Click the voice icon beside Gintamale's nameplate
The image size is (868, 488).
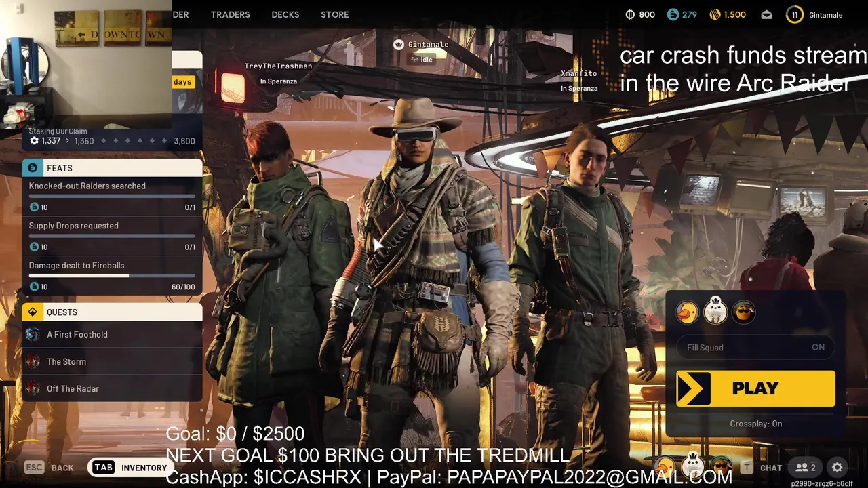click(399, 44)
